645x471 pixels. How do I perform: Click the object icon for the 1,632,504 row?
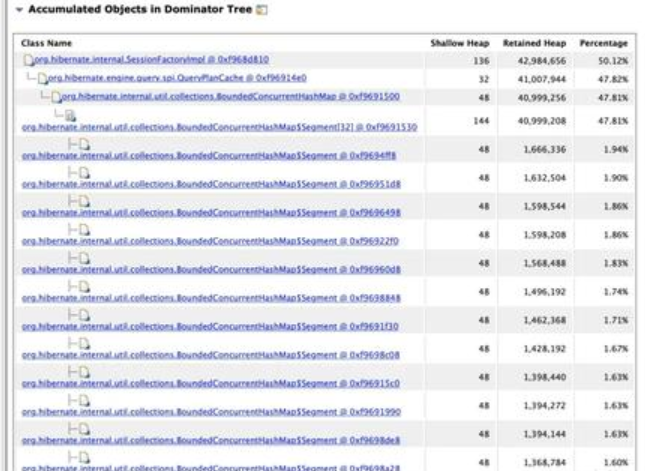click(x=84, y=173)
